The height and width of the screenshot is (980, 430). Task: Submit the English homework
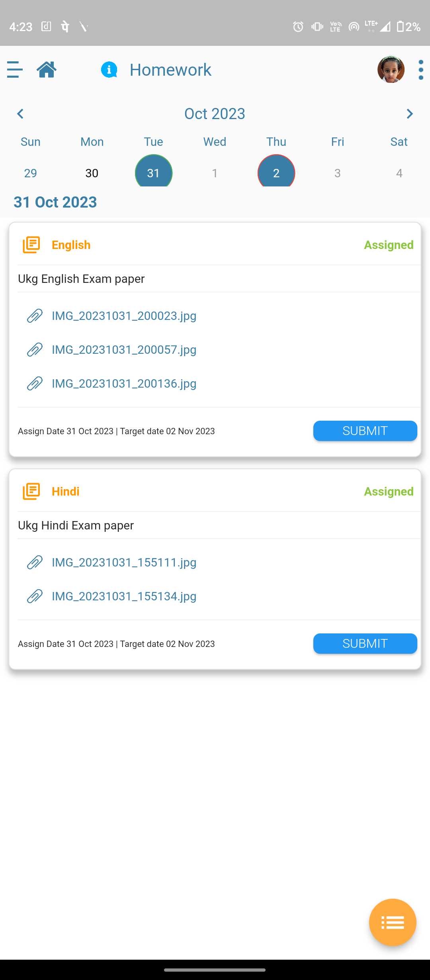(365, 431)
